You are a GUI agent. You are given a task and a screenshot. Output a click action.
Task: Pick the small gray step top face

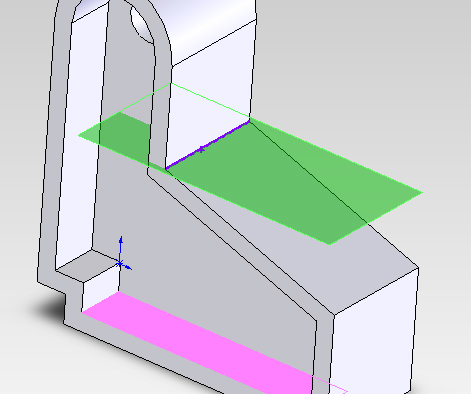[87, 265]
